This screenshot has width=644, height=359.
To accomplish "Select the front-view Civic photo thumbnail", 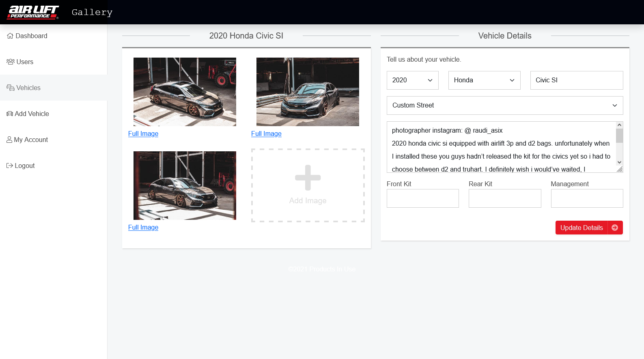I will 308,92.
